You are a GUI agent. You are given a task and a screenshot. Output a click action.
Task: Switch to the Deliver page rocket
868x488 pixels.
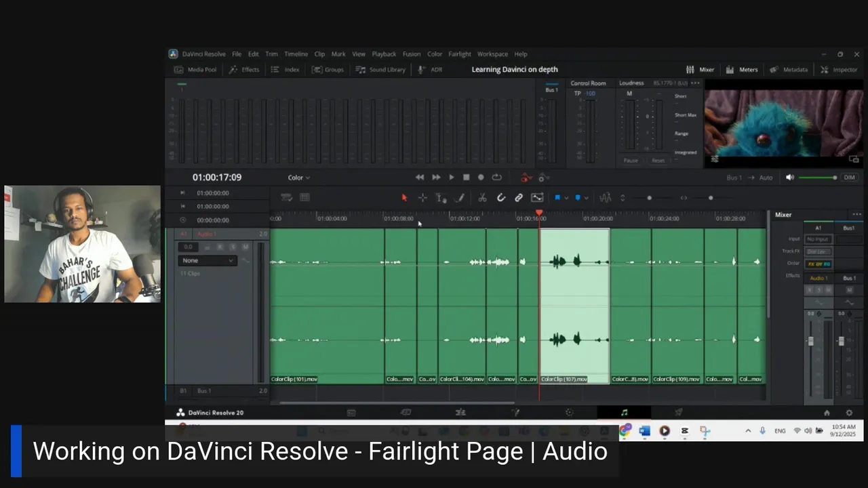coord(678,412)
